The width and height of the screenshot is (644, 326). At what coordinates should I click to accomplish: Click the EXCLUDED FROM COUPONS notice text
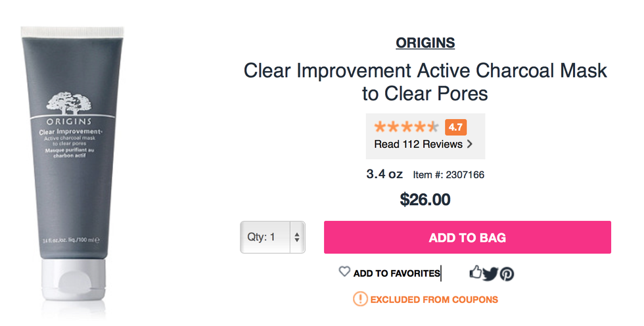[x=434, y=300]
